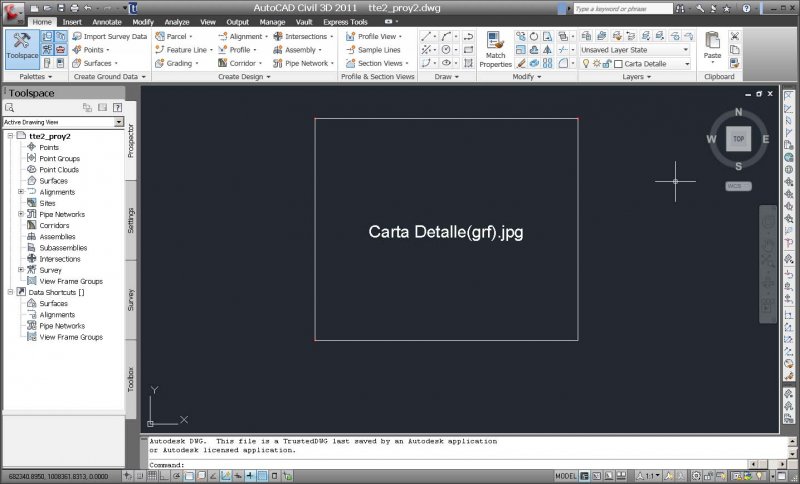800x484 pixels.
Task: Switch to the Settings side tab
Action: pos(131,220)
